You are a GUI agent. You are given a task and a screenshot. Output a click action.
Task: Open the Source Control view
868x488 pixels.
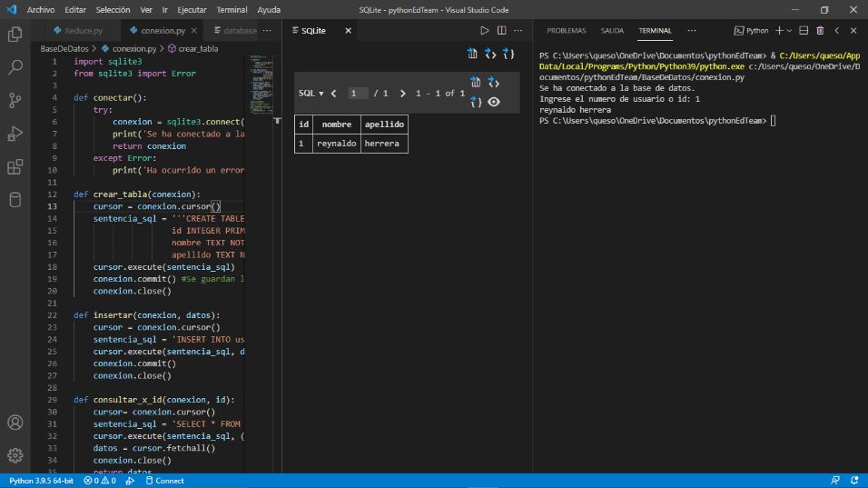point(15,100)
